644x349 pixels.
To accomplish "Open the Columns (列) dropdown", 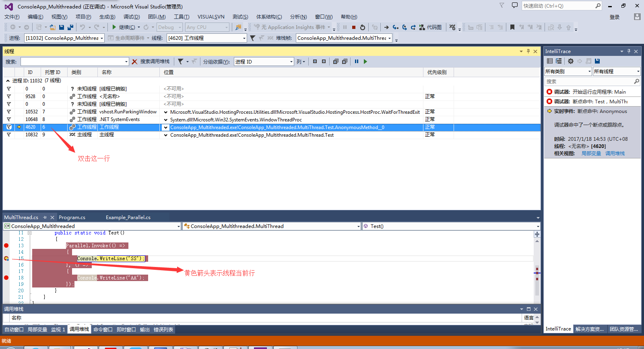I will coord(301,62).
